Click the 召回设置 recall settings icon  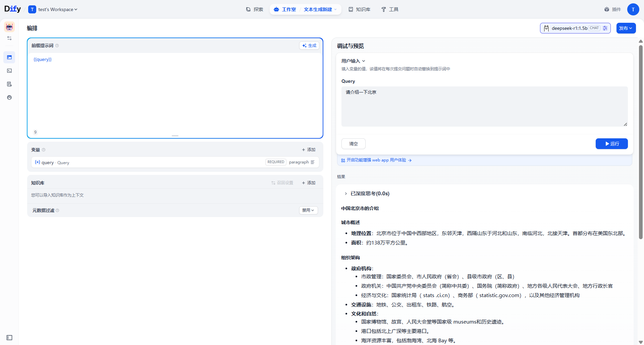tap(282, 183)
